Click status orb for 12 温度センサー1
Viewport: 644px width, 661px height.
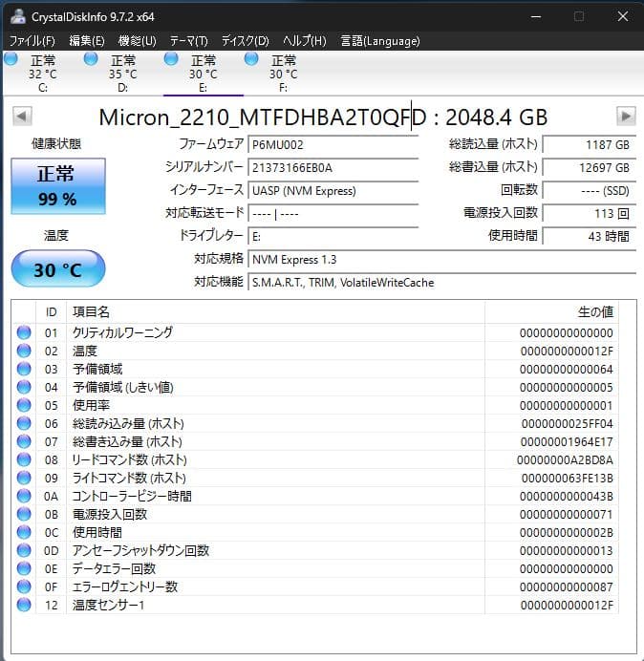coord(24,605)
